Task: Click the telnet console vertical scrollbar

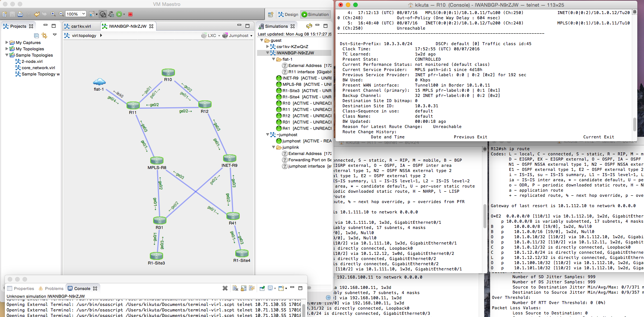Action: coord(635,124)
